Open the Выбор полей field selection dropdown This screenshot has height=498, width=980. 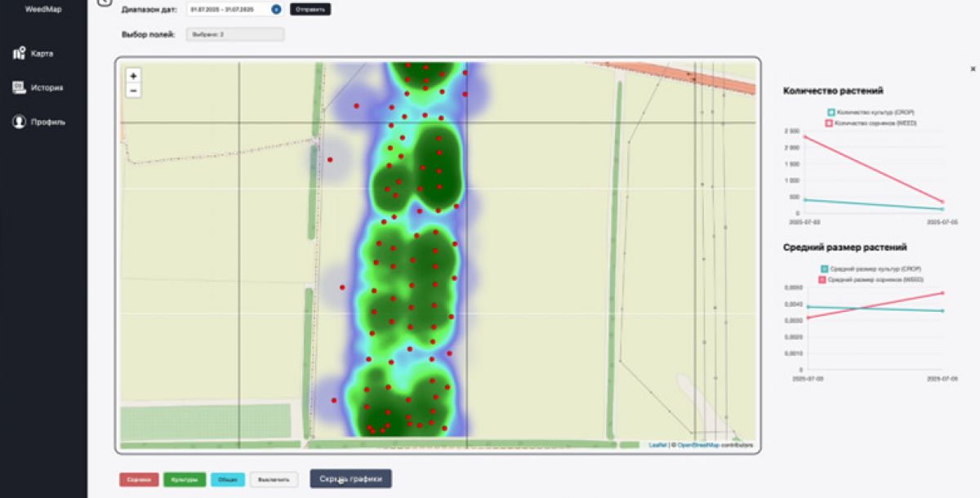pos(235,34)
